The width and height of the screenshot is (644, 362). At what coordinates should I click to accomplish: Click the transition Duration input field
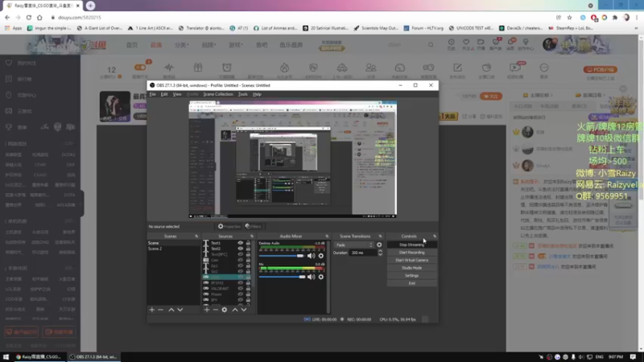[363, 253]
